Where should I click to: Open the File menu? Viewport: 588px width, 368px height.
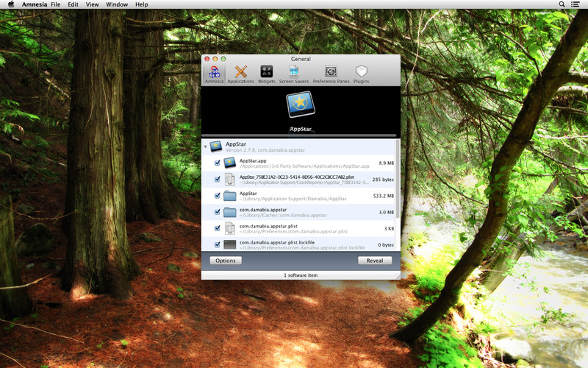[56, 4]
